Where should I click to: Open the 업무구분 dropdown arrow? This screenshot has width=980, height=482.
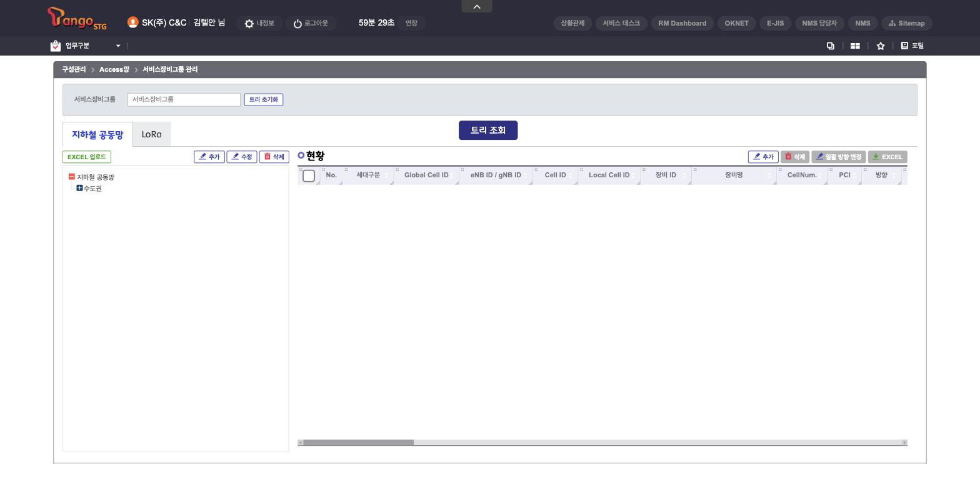(x=118, y=46)
